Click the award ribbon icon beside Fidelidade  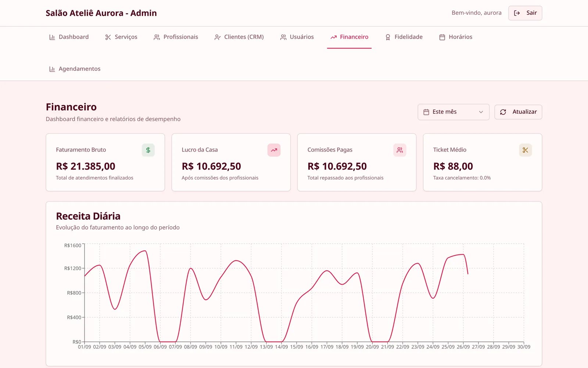pyautogui.click(x=388, y=37)
